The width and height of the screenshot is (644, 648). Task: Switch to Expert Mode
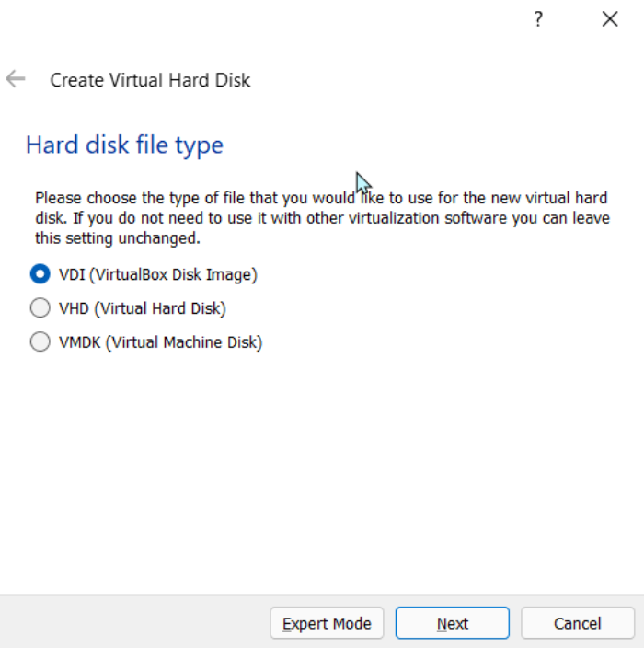click(x=327, y=623)
